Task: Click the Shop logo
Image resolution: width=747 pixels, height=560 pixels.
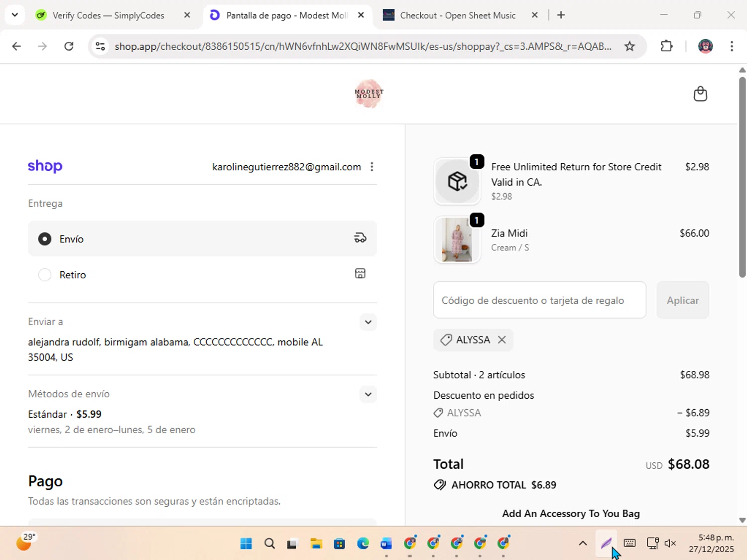Action: [45, 166]
